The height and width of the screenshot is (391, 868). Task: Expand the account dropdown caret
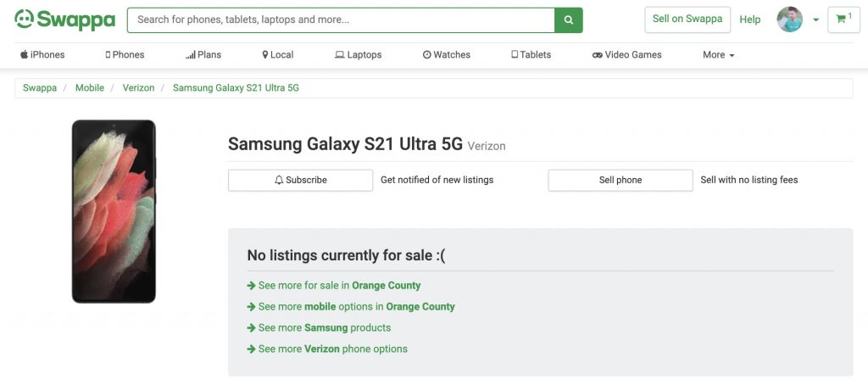(x=815, y=20)
